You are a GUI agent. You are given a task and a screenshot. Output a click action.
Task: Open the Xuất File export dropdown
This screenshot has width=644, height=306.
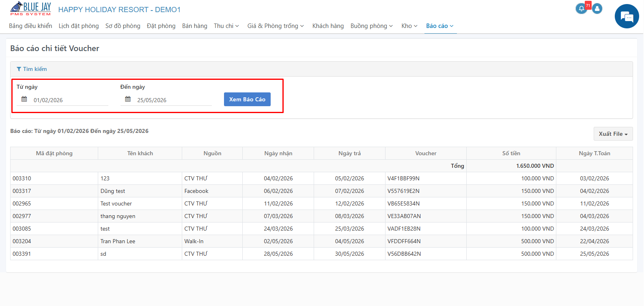pos(613,134)
